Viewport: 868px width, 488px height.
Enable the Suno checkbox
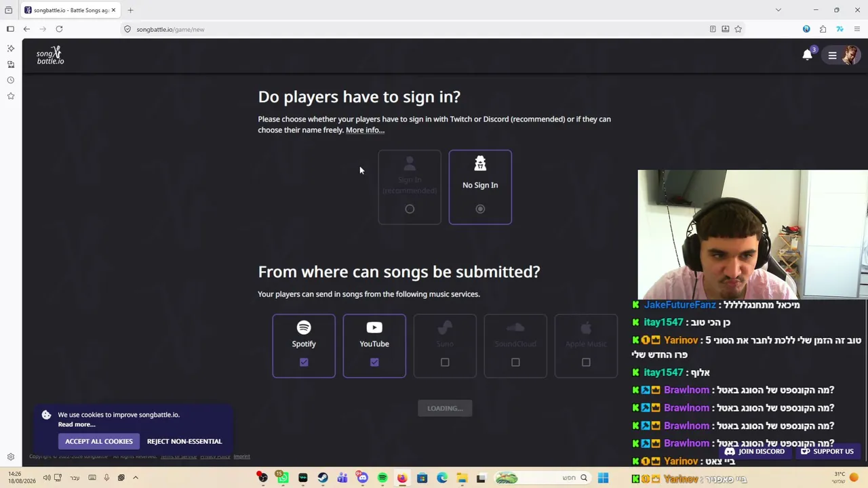[445, 362]
